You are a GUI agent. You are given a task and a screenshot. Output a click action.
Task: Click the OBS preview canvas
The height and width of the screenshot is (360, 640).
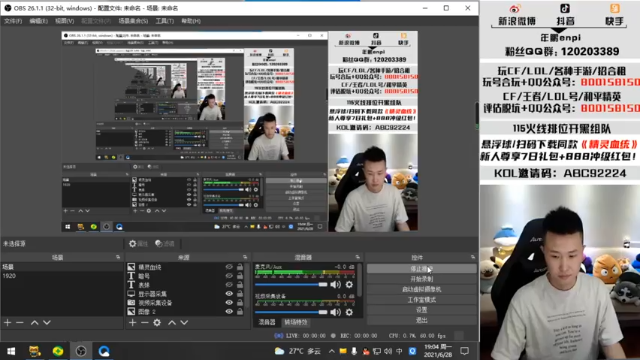click(x=240, y=131)
